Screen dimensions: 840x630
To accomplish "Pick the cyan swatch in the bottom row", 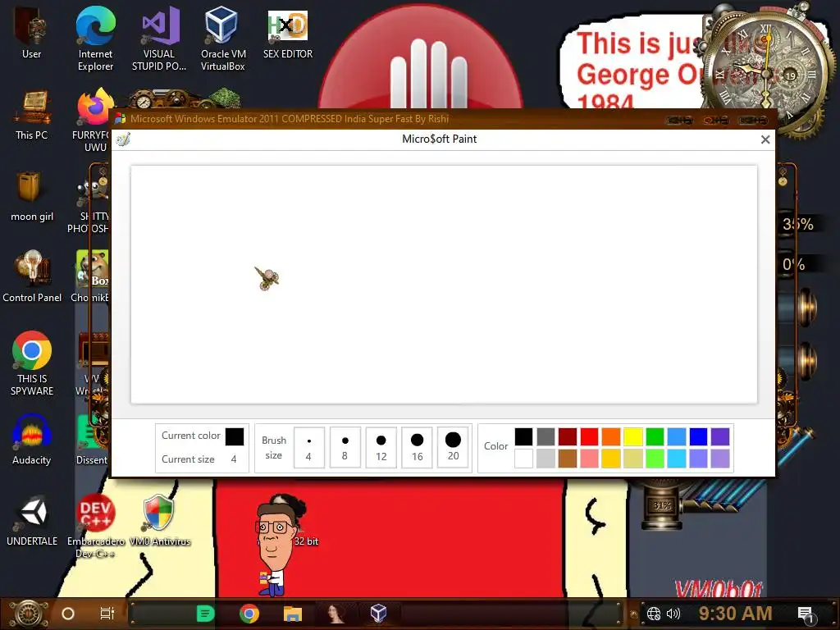I will 677,459.
